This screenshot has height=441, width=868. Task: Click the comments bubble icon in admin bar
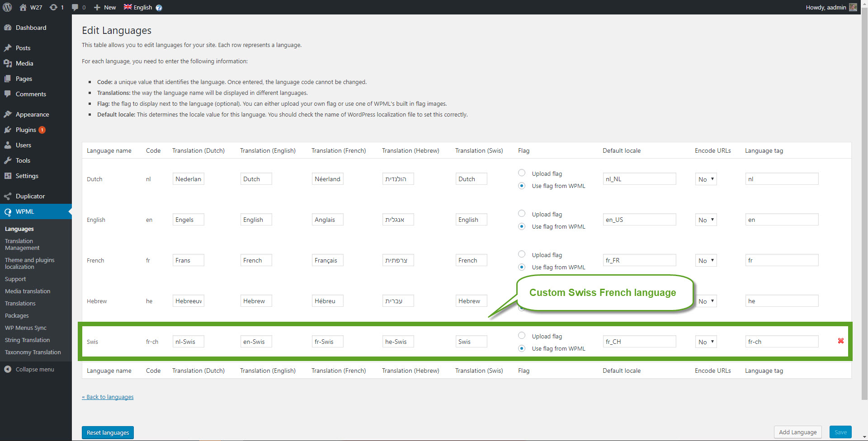point(75,7)
